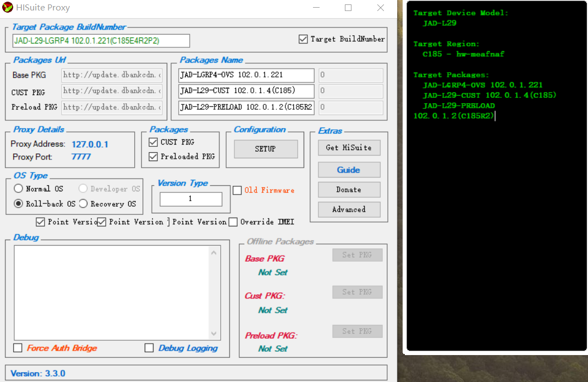Click the Preload PKG URL field
Screen dimensions: 588x382
click(x=112, y=107)
